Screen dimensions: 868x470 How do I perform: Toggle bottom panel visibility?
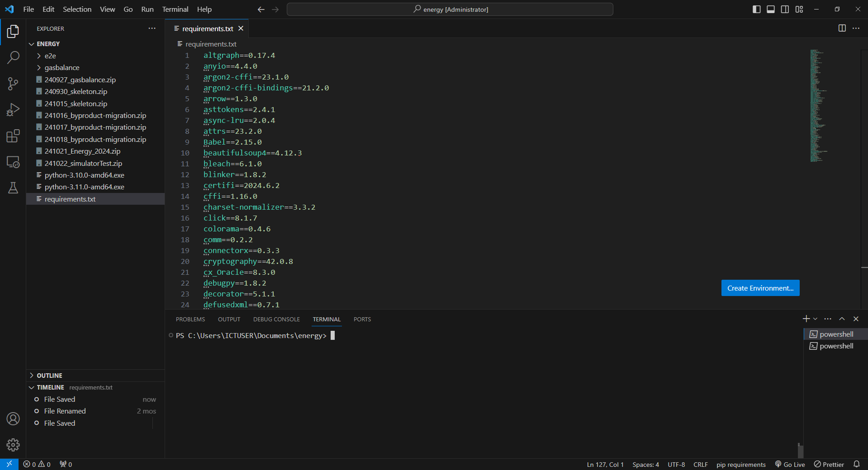[771, 9]
